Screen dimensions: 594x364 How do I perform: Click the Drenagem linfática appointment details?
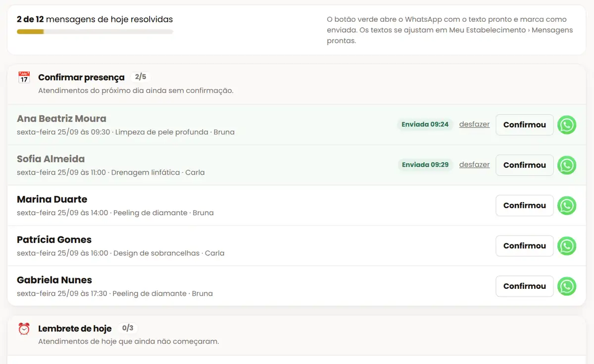tap(111, 173)
